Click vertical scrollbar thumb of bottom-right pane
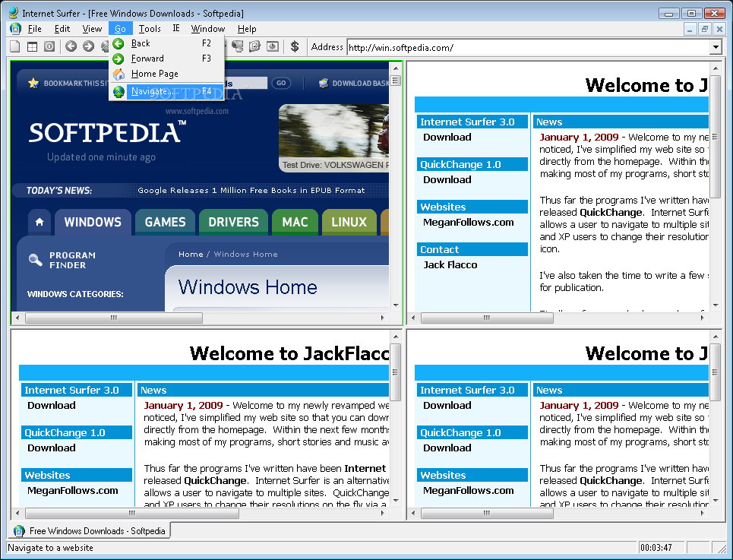The image size is (733, 560). pyautogui.click(x=716, y=372)
